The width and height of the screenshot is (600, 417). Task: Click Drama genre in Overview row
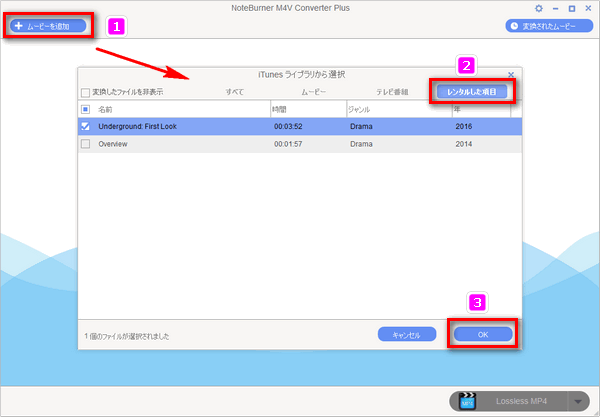point(361,144)
